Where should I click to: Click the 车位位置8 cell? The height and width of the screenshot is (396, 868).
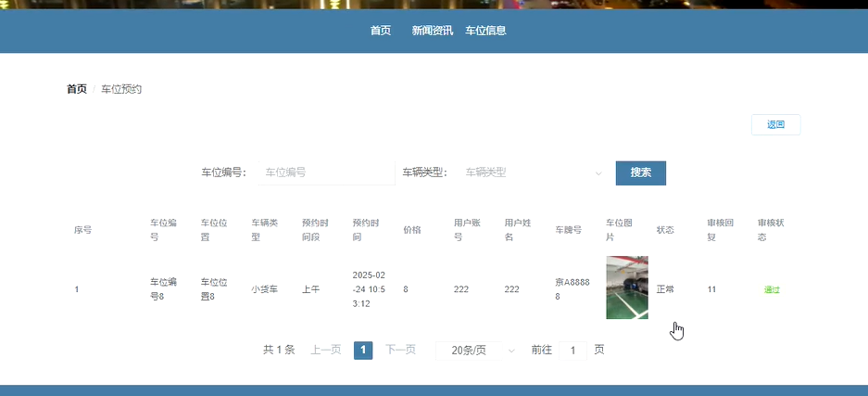tap(214, 289)
